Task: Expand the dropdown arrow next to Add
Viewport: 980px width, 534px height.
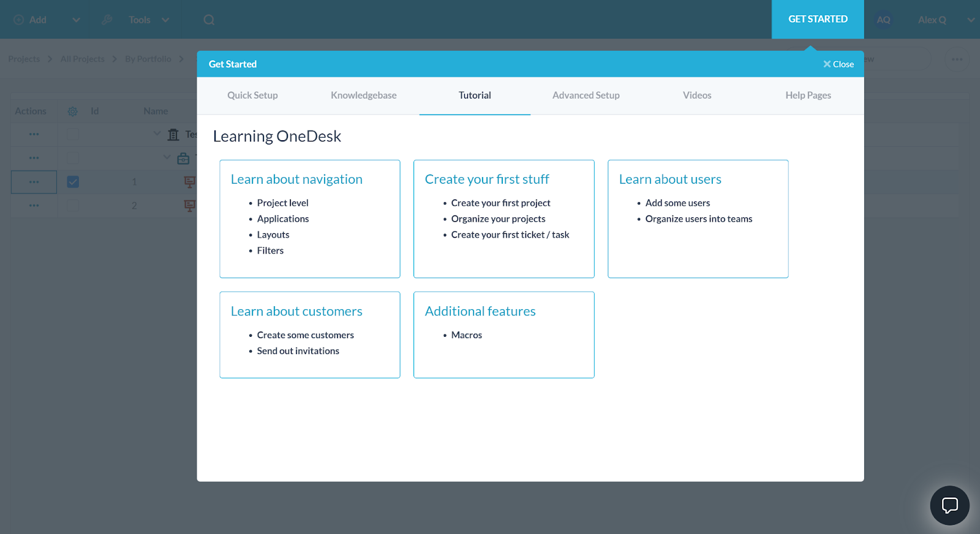Action: click(x=76, y=20)
